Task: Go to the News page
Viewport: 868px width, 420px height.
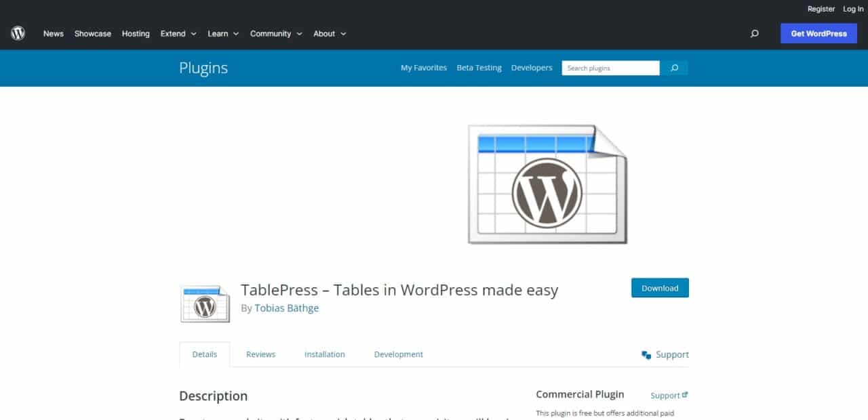Action: (54, 33)
